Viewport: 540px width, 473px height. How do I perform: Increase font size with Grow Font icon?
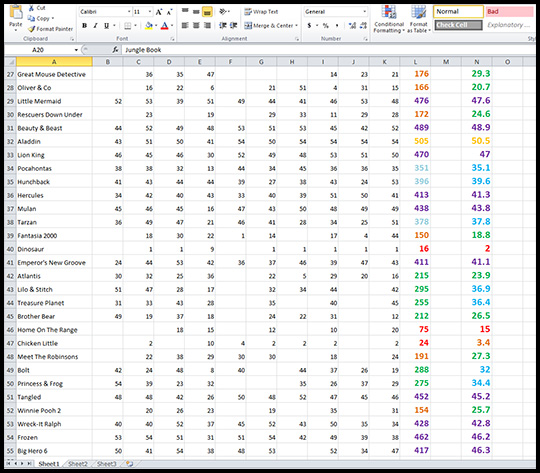[158, 12]
